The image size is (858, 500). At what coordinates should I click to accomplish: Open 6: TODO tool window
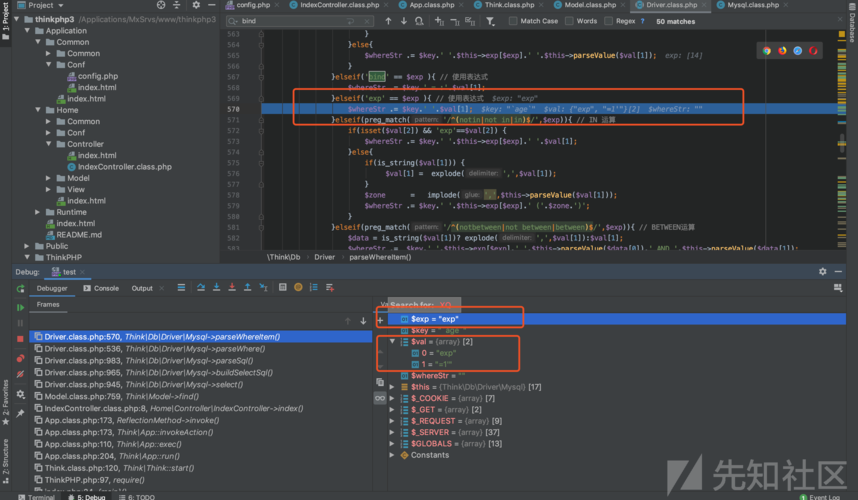[x=137, y=497]
